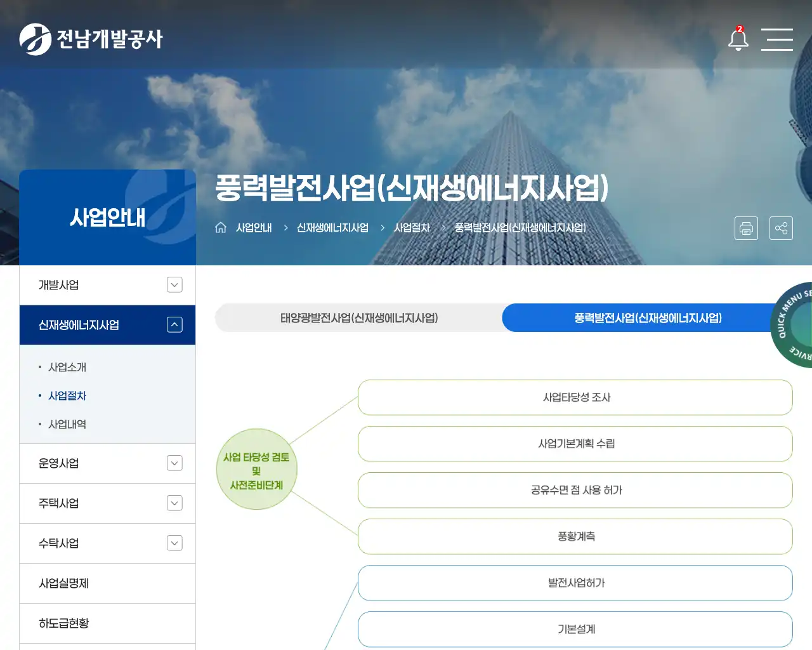Click the 사업 타당성 검토 circle
812x650 pixels.
pos(256,470)
